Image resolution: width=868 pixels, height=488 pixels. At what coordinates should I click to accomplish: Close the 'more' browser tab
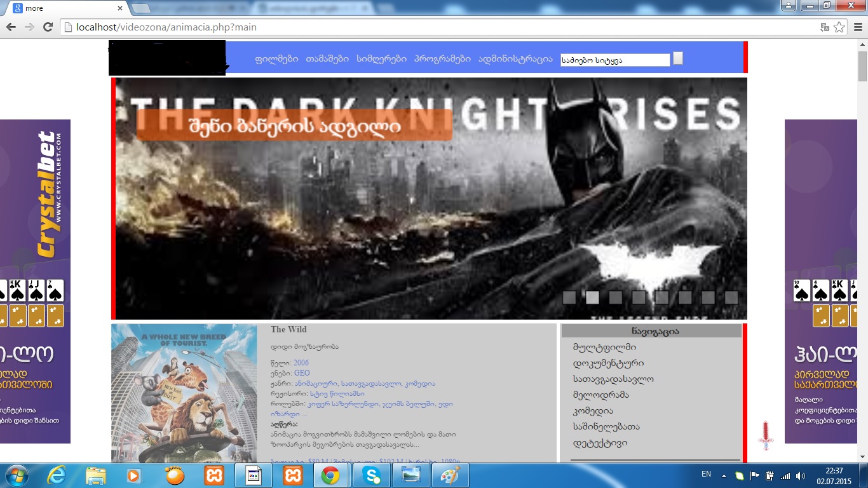120,8
